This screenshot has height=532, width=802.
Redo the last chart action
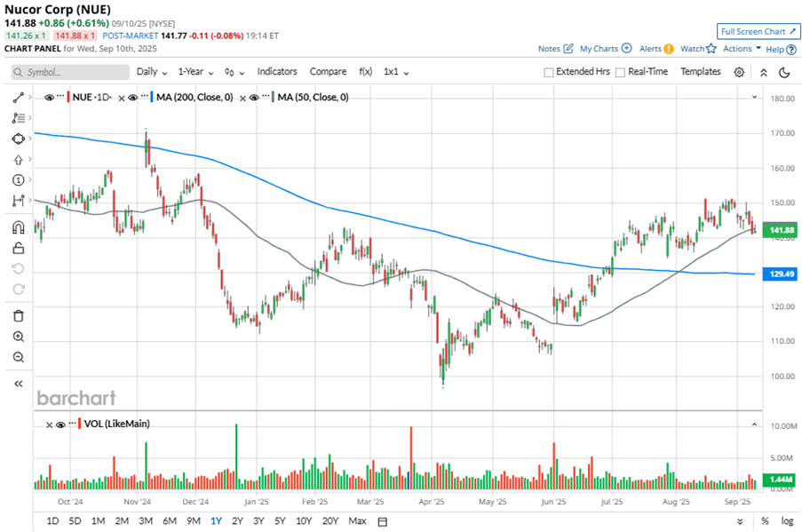point(19,289)
